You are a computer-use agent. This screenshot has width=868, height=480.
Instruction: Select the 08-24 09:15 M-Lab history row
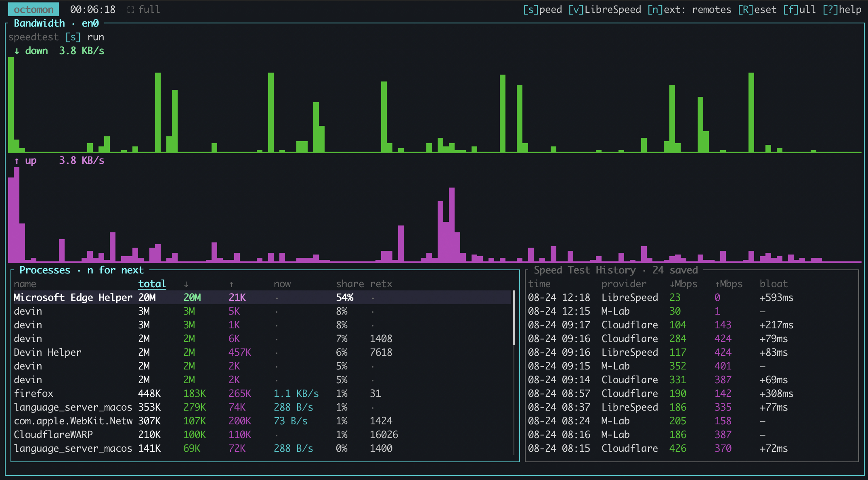tap(691, 366)
